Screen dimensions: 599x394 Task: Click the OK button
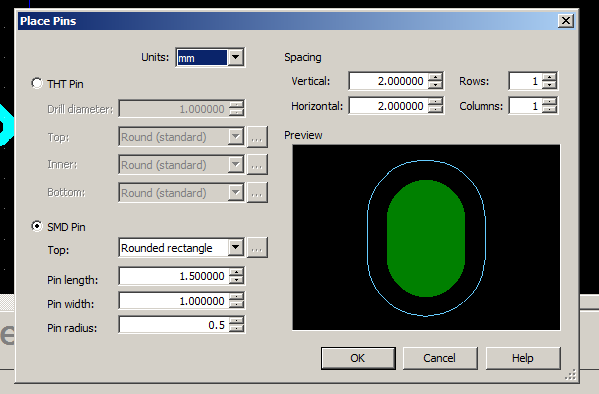coord(358,358)
